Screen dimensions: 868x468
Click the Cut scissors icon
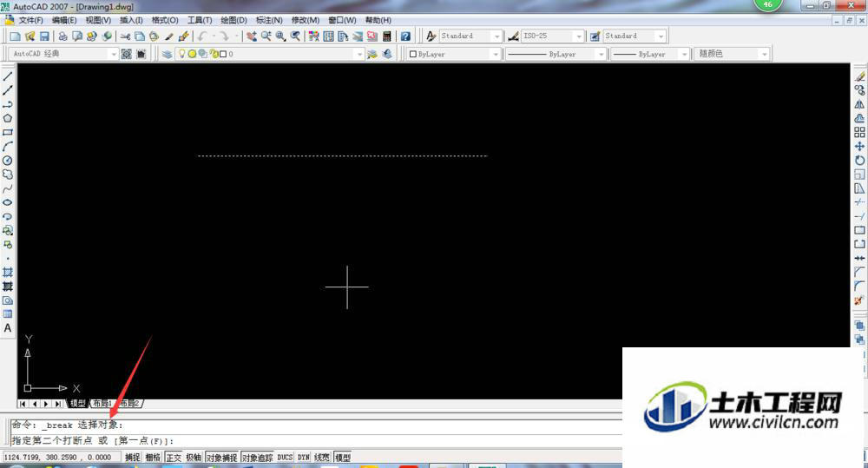pyautogui.click(x=125, y=36)
